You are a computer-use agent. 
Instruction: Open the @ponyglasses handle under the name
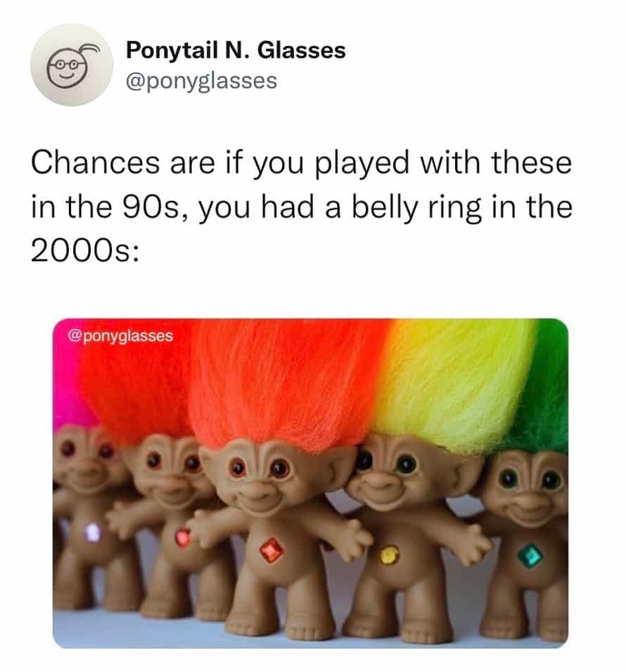201,81
